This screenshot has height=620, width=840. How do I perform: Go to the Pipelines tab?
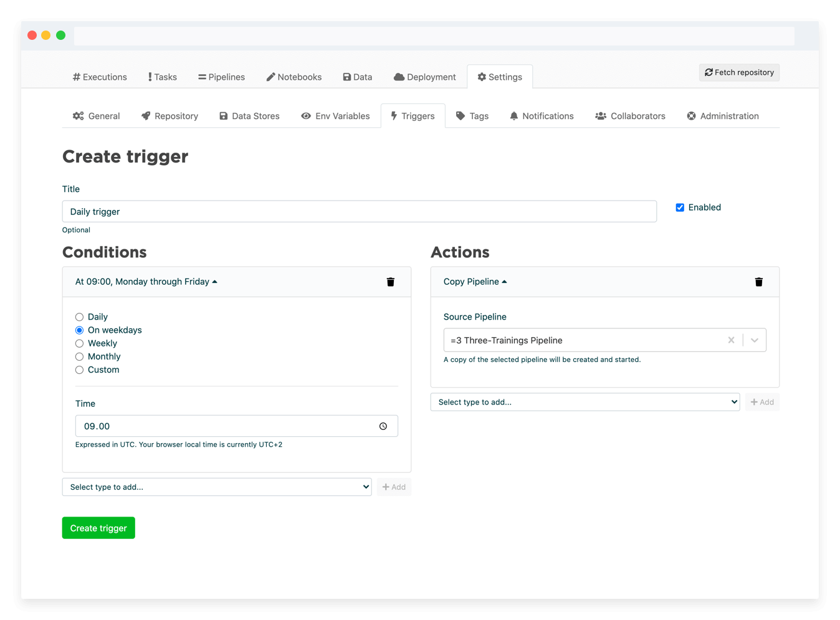pyautogui.click(x=221, y=77)
